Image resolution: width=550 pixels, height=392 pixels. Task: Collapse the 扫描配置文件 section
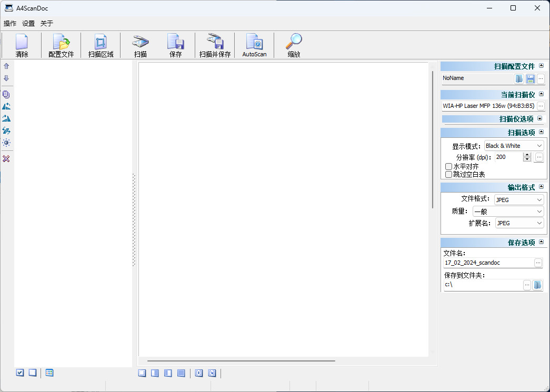click(541, 66)
